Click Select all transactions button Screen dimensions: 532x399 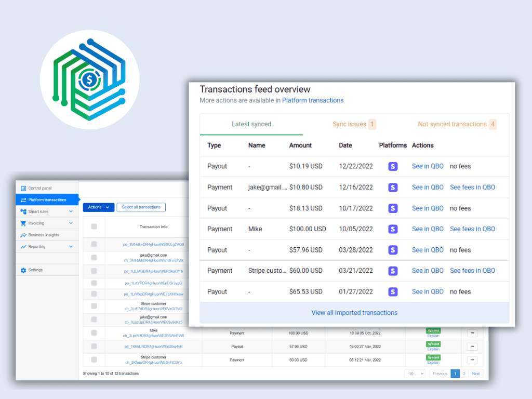141,207
